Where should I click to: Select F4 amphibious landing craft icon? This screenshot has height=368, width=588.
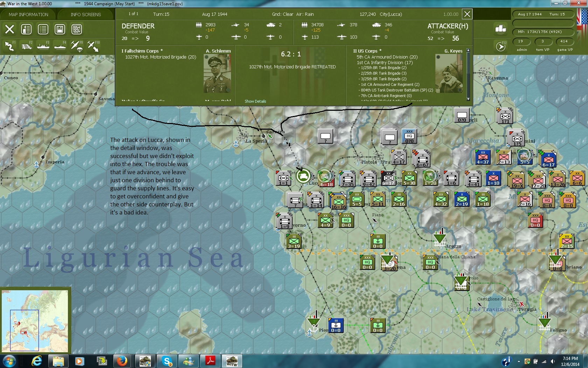coord(60,46)
